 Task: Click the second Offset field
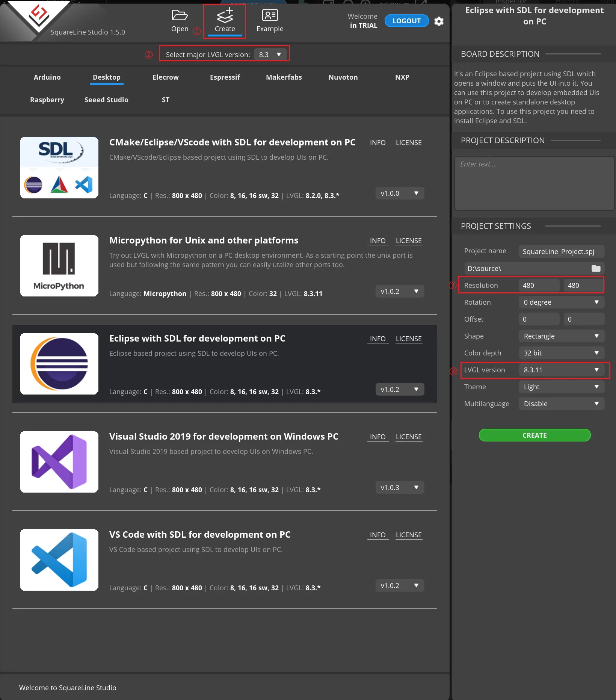584,319
